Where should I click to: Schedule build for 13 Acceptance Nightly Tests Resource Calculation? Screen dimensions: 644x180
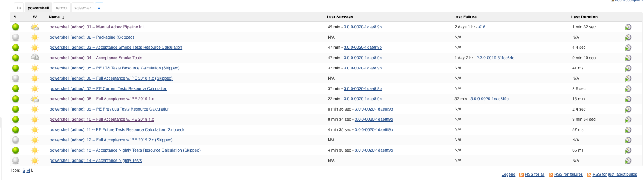[x=628, y=150]
